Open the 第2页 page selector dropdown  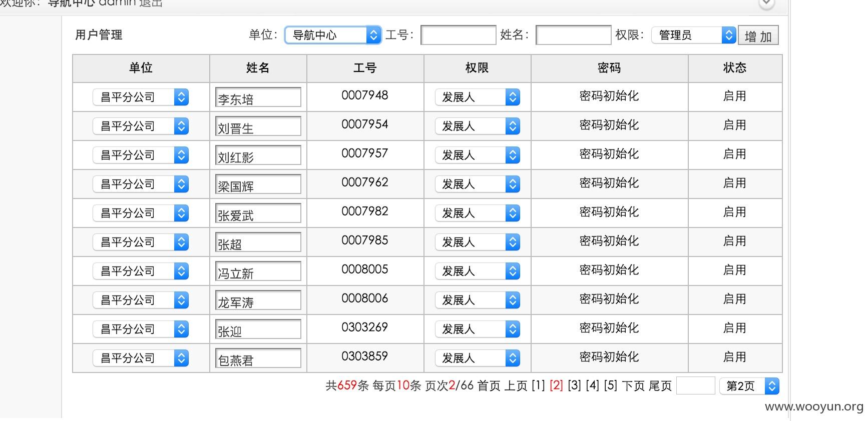[749, 386]
